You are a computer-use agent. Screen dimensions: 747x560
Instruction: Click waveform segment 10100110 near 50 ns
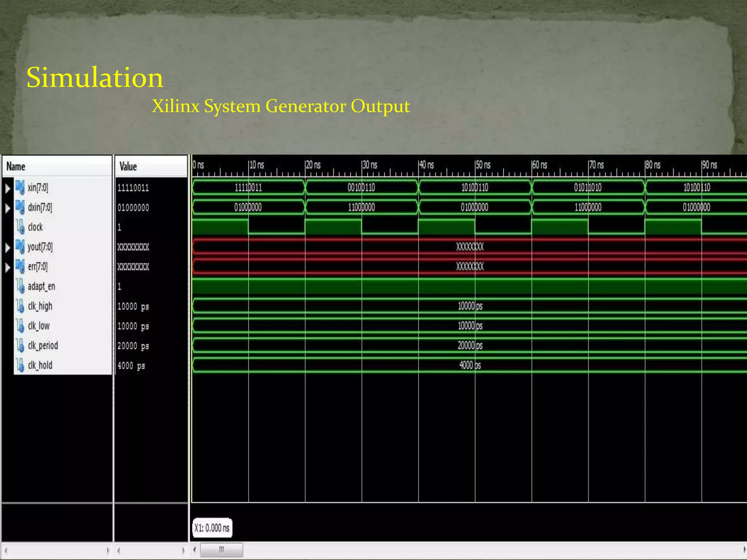point(475,188)
